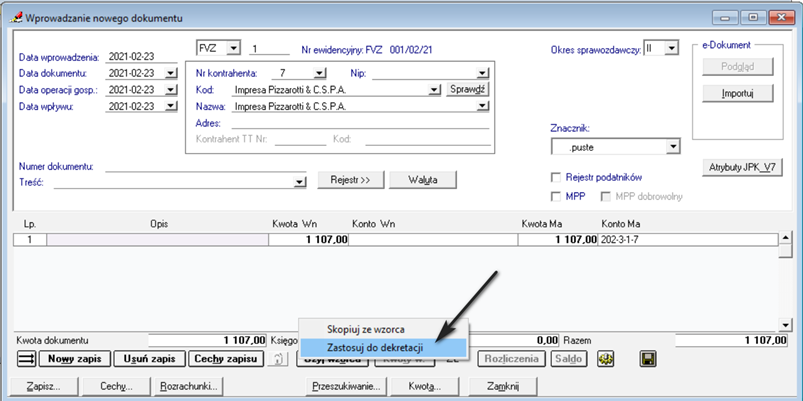
Task: Expand the Treść dropdown arrow
Action: pos(299,182)
